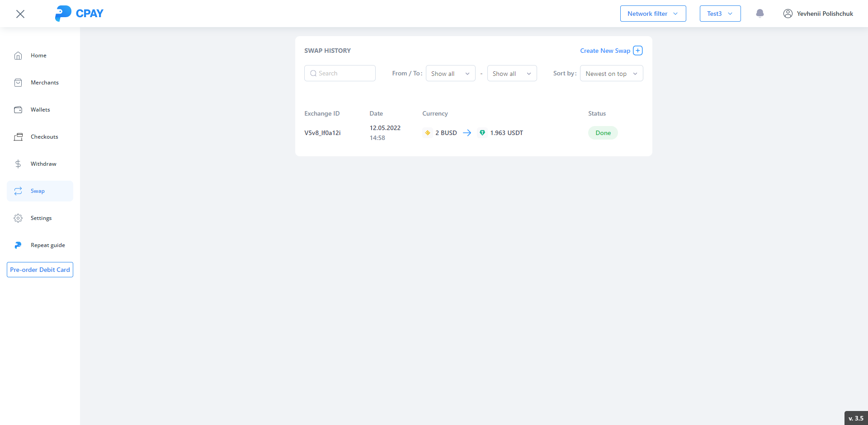This screenshot has width=868, height=425.
Task: Click the Create New Swap link
Action: tap(604, 51)
